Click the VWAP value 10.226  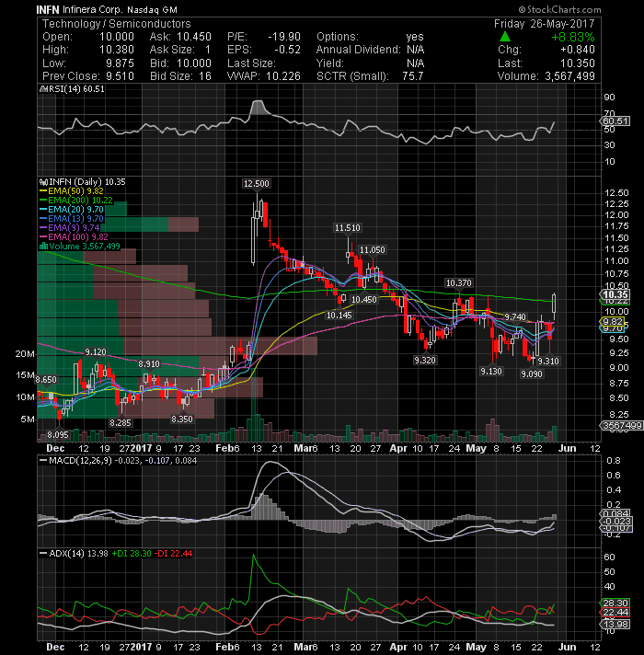pyautogui.click(x=283, y=76)
